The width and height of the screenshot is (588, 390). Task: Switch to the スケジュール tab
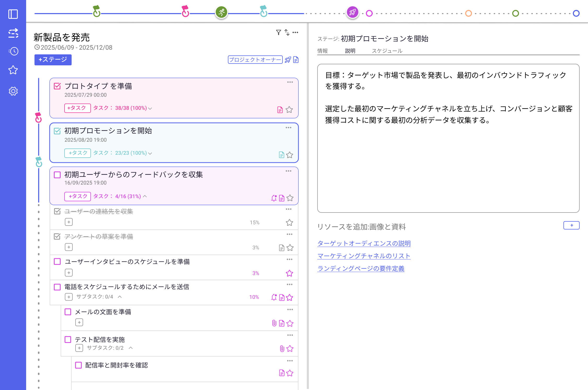(387, 51)
